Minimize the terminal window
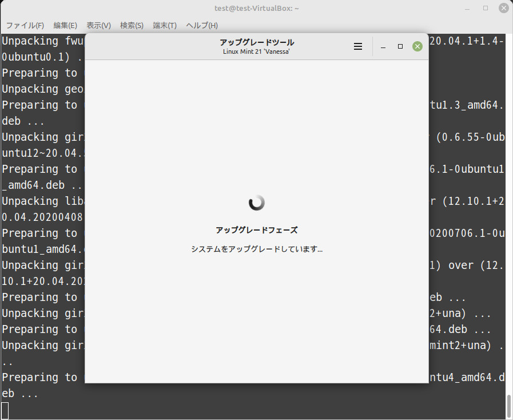 (x=468, y=8)
